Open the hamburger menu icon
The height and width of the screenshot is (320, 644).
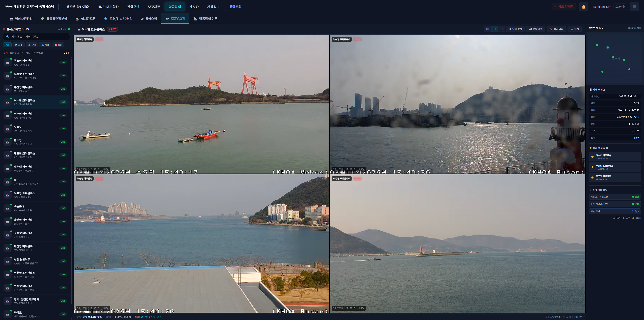click(634, 7)
